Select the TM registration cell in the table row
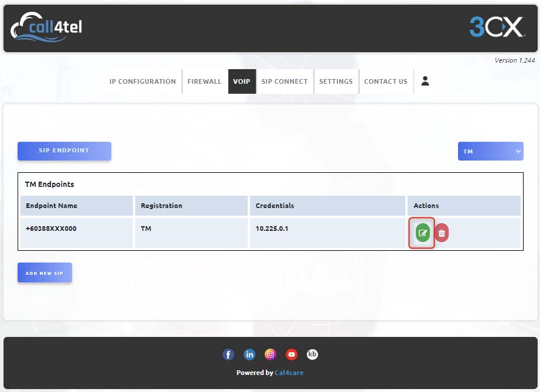540x392 pixels. (191, 233)
